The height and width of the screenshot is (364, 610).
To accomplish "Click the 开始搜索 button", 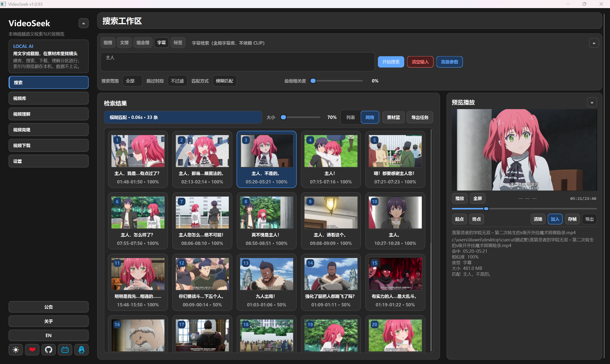I will pyautogui.click(x=391, y=62).
